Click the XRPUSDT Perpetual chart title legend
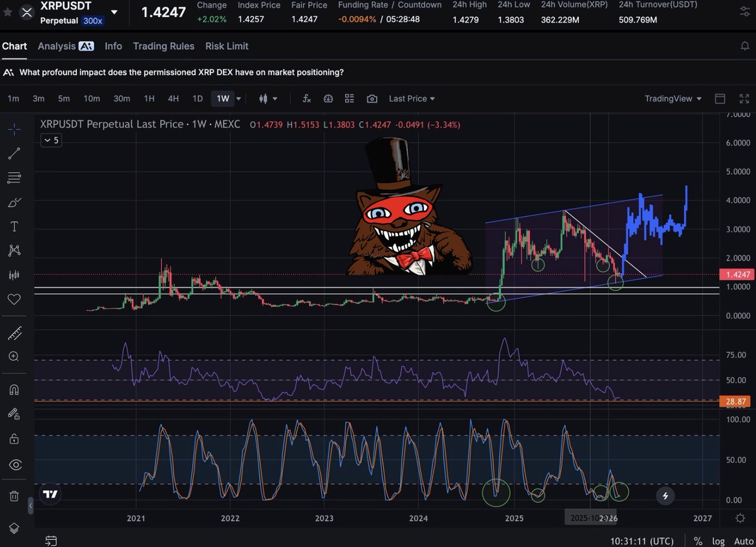The height and width of the screenshot is (547, 756). click(140, 125)
